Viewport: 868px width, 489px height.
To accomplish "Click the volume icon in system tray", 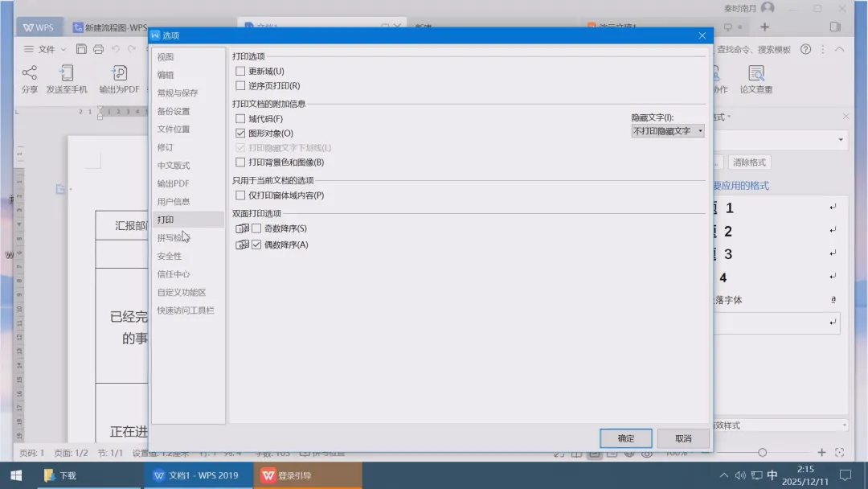I will click(x=740, y=475).
